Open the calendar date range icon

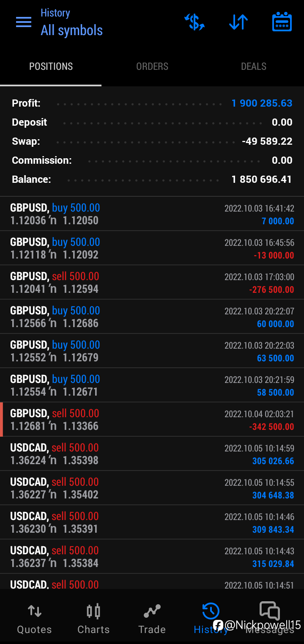point(282,22)
